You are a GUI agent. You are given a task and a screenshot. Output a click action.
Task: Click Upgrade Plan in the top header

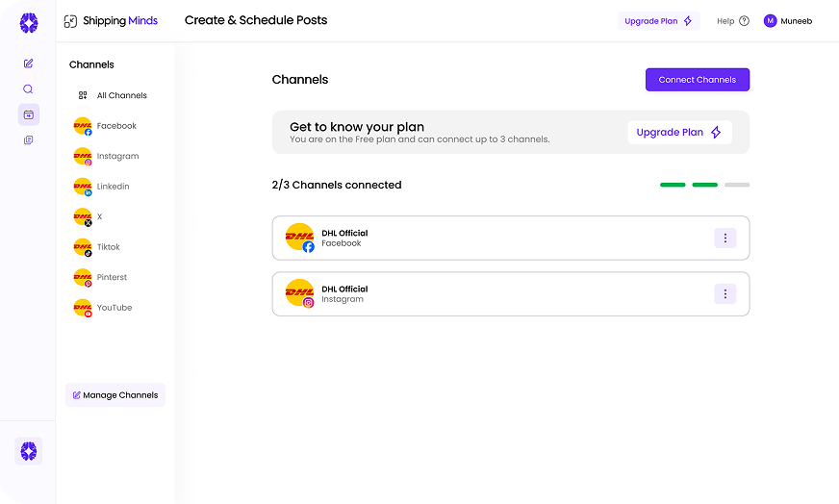pyautogui.click(x=658, y=21)
